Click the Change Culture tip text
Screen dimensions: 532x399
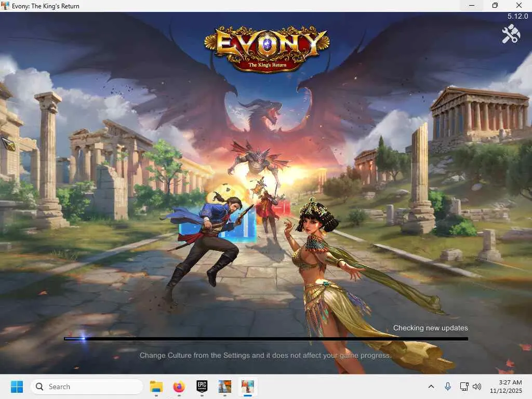point(265,355)
